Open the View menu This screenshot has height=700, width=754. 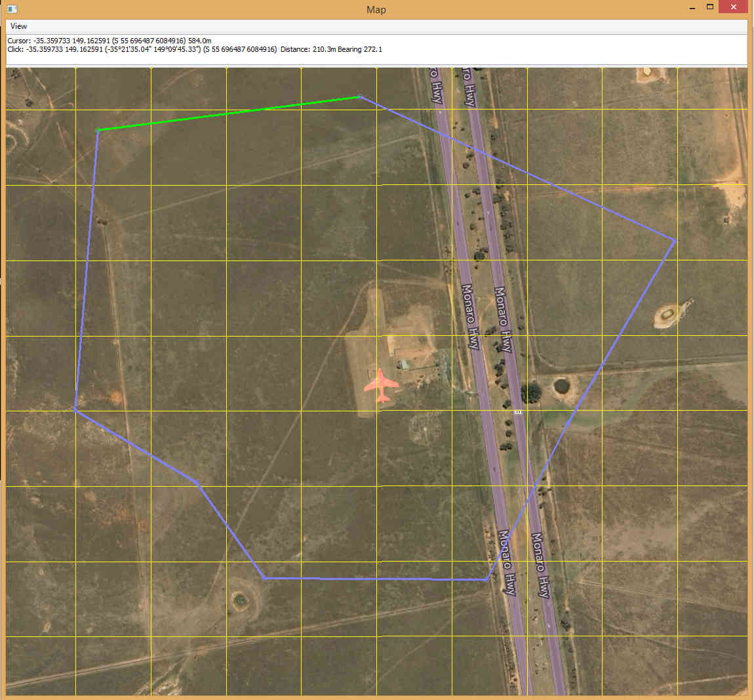pyautogui.click(x=18, y=26)
